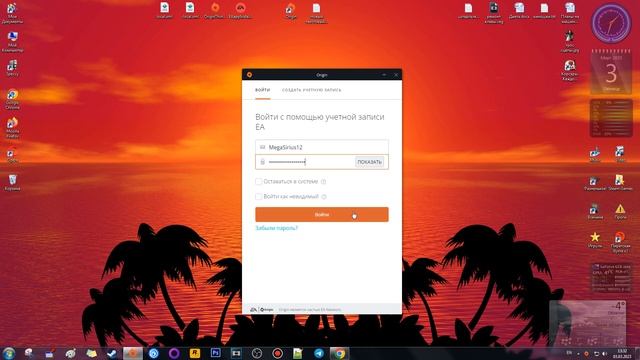Screen dimensions: 640x360
Task: Click the Origin logo in the title bar
Action: click(x=249, y=75)
